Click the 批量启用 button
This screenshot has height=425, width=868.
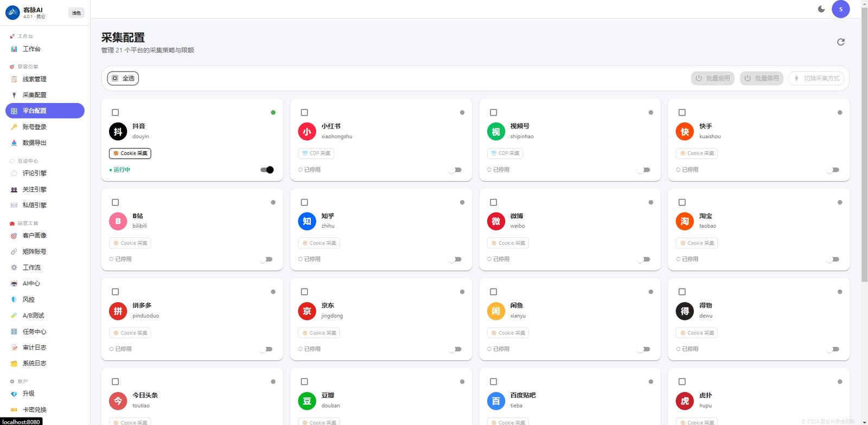pos(713,79)
